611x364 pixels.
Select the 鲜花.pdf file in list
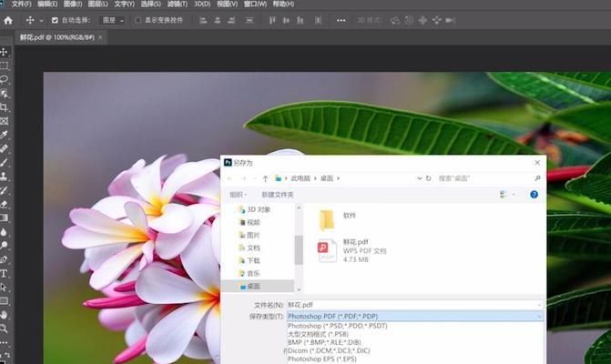pyautogui.click(x=352, y=251)
